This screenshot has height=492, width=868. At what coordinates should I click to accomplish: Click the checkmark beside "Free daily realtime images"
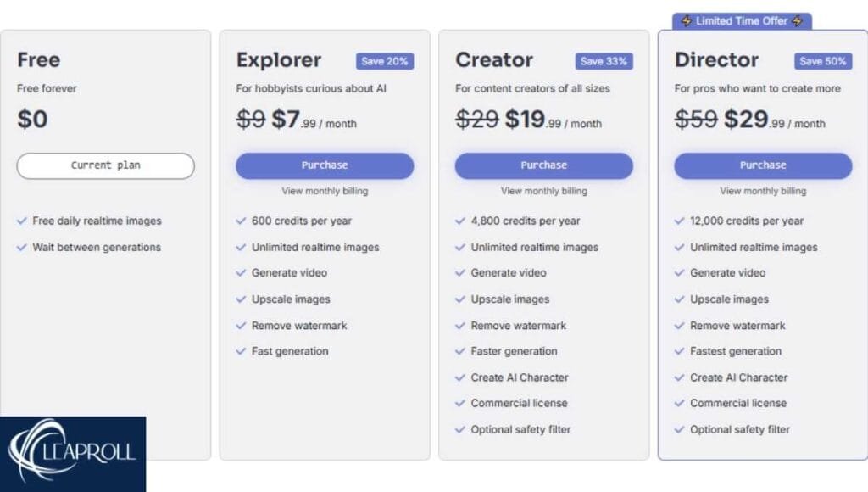(x=23, y=221)
